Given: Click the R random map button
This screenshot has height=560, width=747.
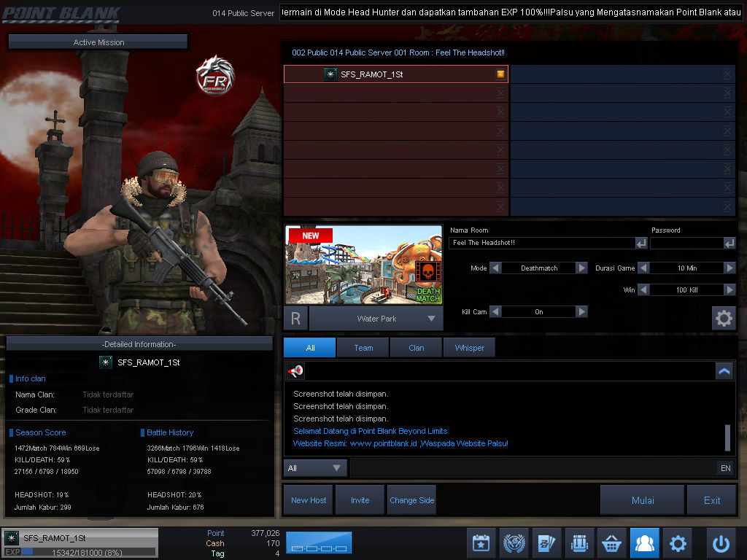Looking at the screenshot, I should click(295, 319).
